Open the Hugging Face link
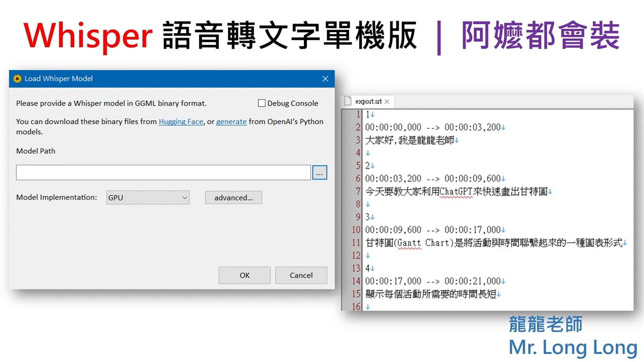This screenshot has width=644, height=362. pyautogui.click(x=181, y=122)
